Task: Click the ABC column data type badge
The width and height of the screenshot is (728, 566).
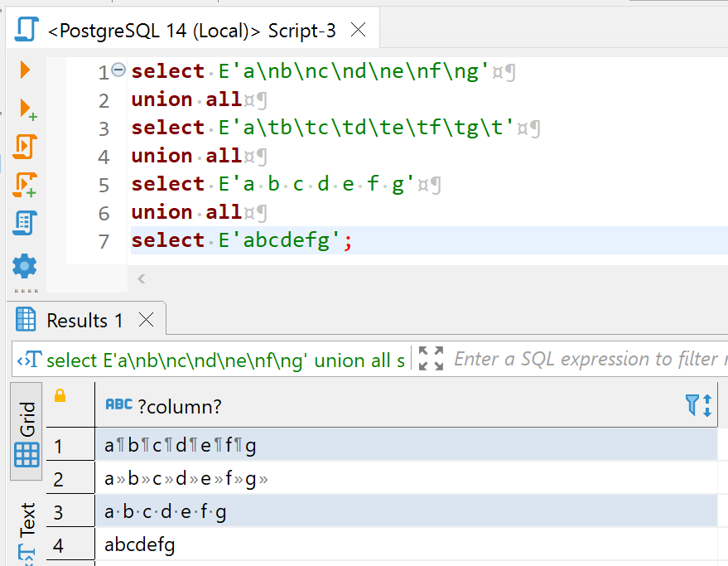Action: (118, 404)
